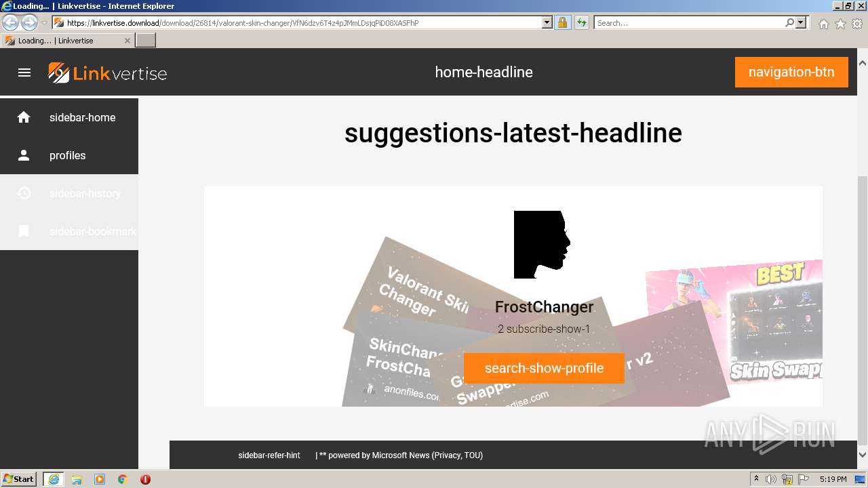Click the refresh icon in address bar
Screen dimensions: 868x488
tap(581, 22)
